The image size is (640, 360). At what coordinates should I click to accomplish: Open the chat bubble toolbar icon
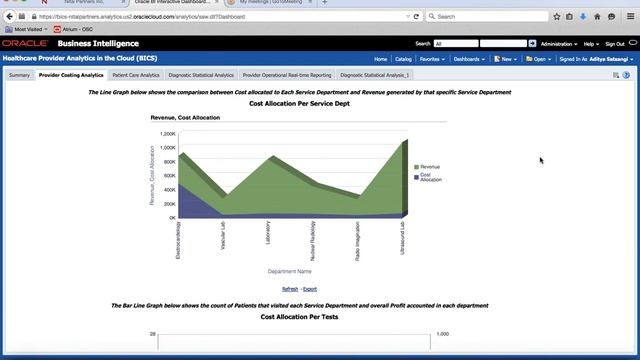pos(611,17)
